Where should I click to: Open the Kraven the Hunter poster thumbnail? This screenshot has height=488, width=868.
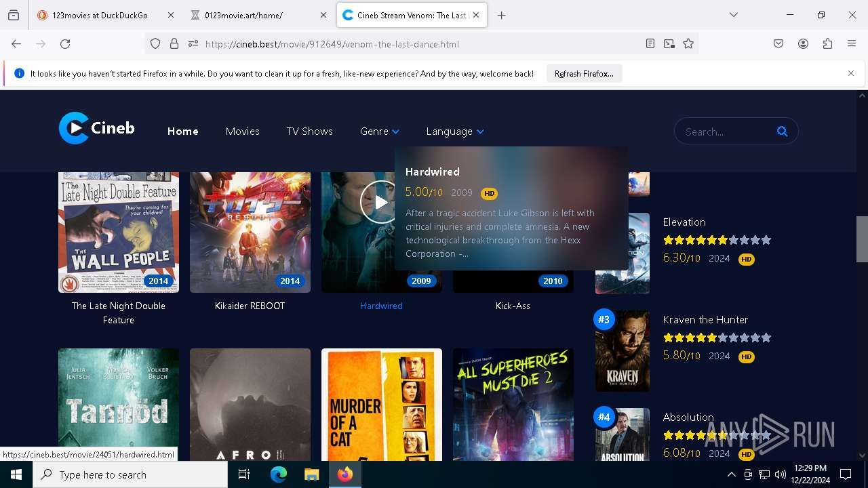[623, 351]
